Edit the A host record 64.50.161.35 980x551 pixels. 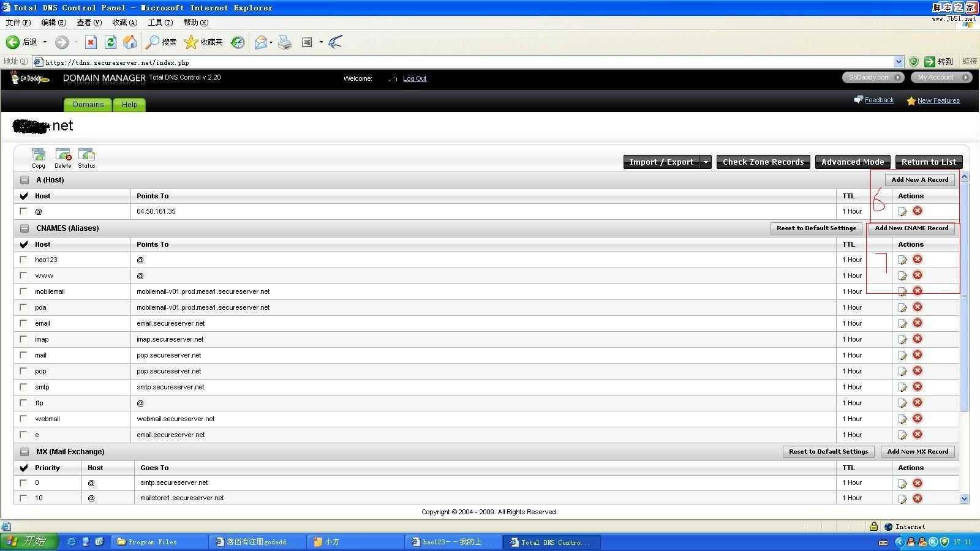coord(902,211)
